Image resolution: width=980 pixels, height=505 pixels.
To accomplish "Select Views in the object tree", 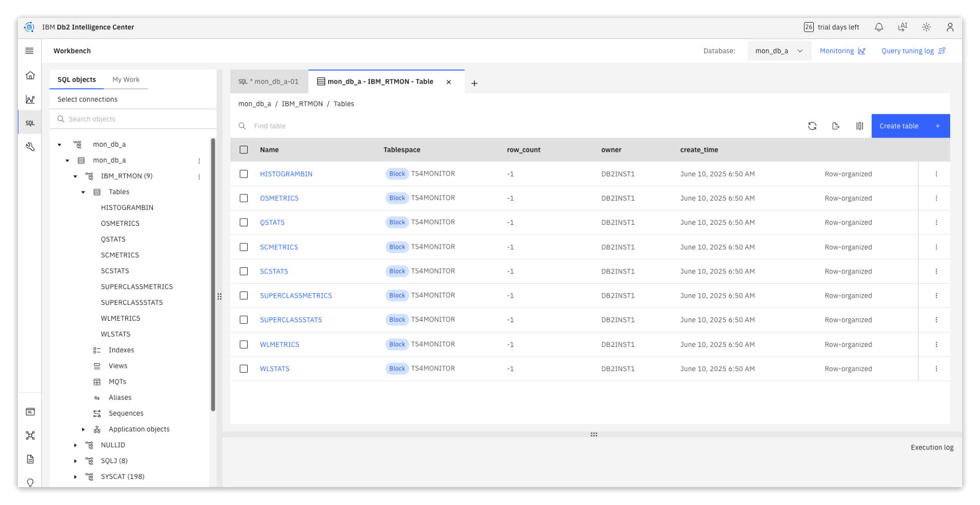I will click(118, 366).
